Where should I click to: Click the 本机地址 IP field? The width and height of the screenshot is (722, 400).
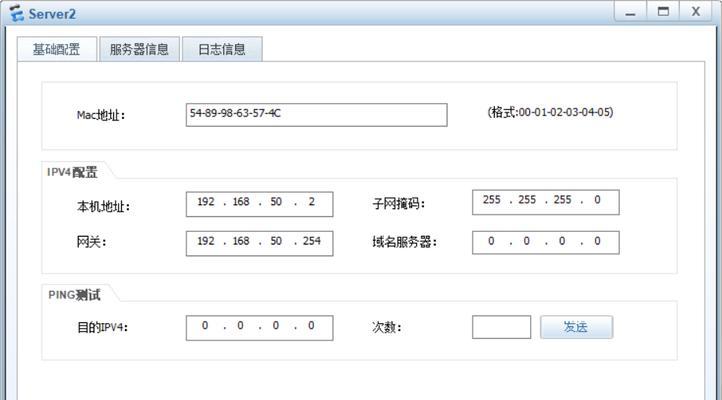tap(259, 204)
